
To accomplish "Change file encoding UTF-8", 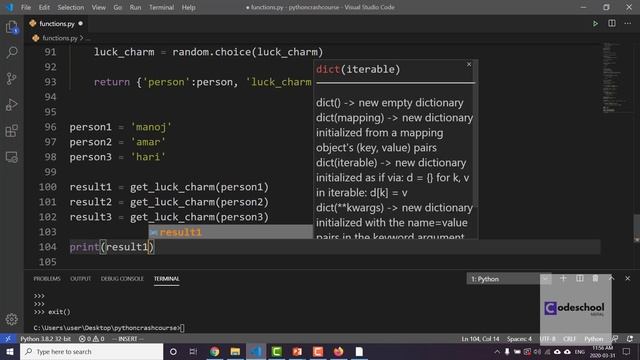I will pyautogui.click(x=547, y=339).
